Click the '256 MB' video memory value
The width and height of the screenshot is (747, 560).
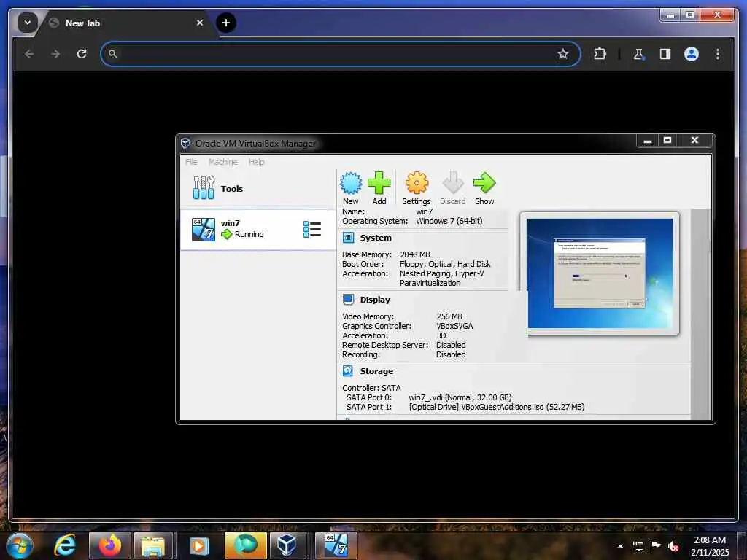[449, 316]
